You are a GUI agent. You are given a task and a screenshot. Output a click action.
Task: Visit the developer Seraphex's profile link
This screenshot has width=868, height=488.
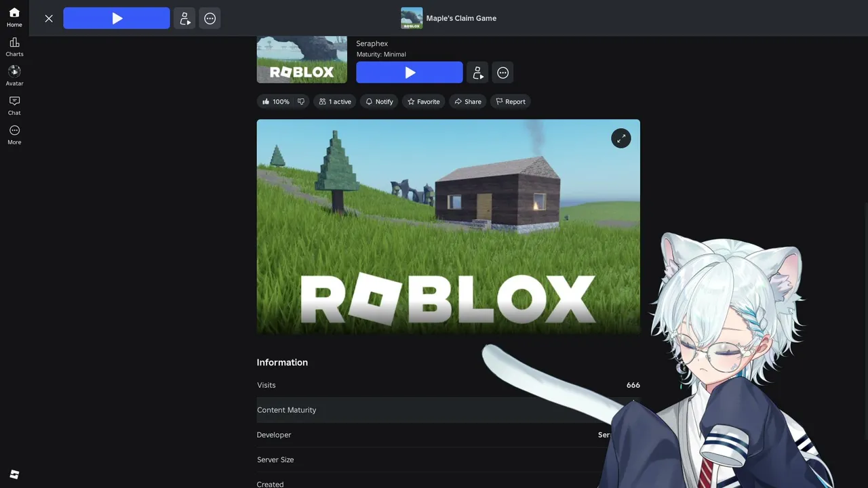[372, 43]
